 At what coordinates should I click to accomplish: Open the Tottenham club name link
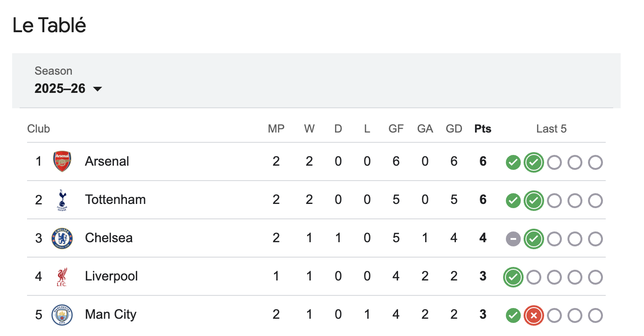[x=115, y=200]
